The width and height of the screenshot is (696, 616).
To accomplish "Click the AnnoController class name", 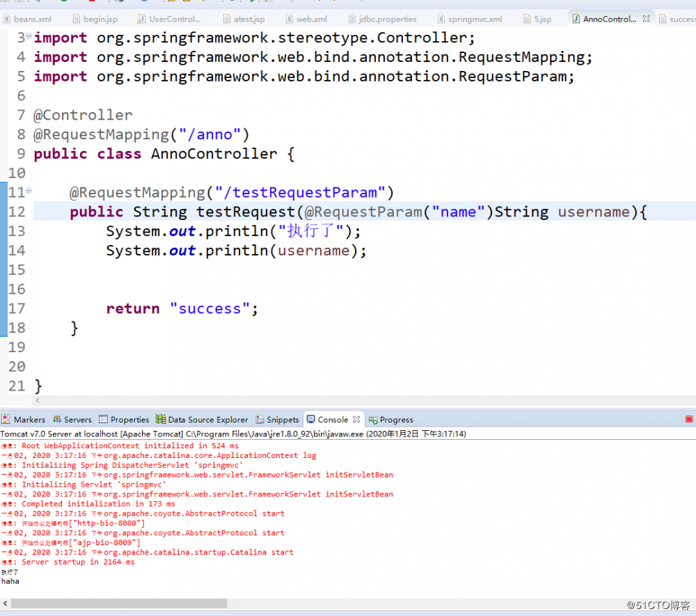I will [214, 154].
